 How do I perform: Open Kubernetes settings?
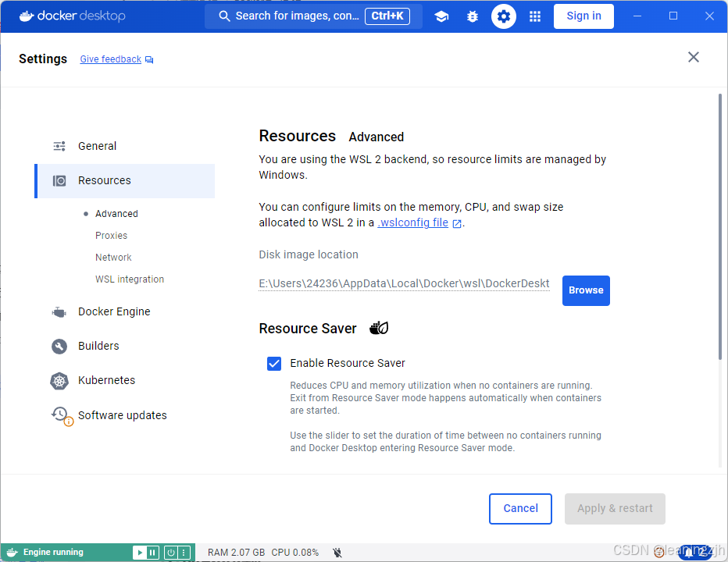(125, 381)
